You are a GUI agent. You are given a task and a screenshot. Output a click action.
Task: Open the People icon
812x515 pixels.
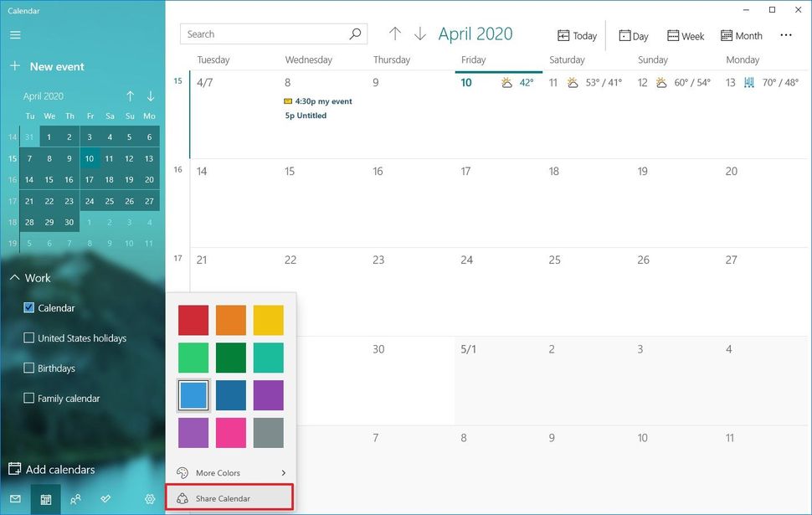tap(75, 499)
